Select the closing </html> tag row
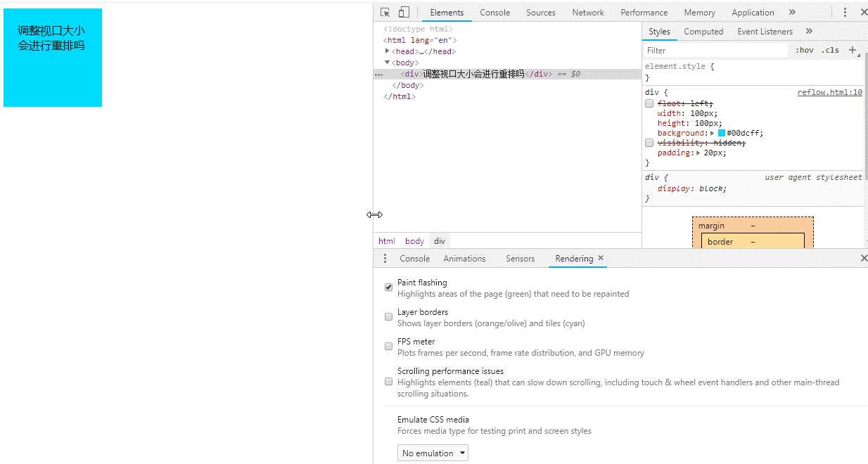 400,96
